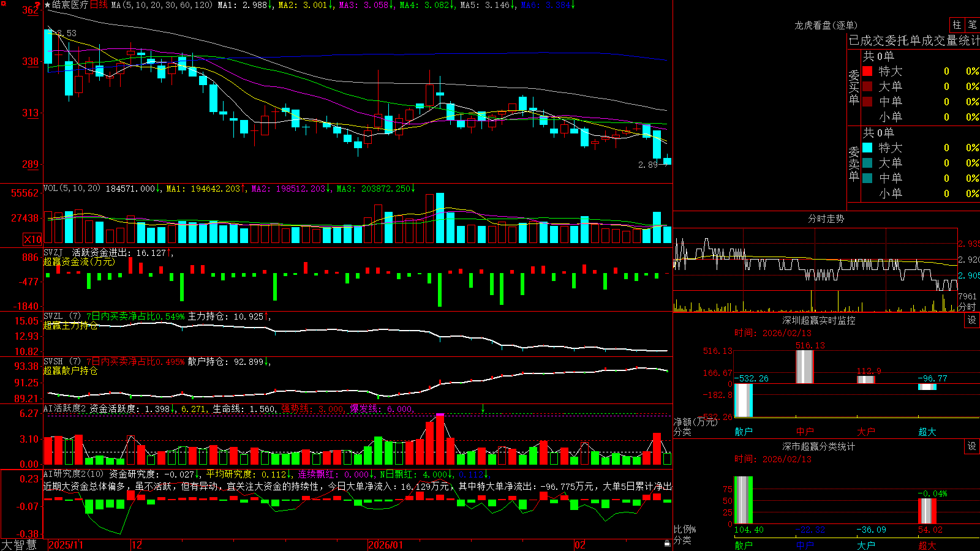Click the 爆发线: 6.000 value
The width and height of the screenshot is (980, 551).
pyautogui.click(x=382, y=408)
